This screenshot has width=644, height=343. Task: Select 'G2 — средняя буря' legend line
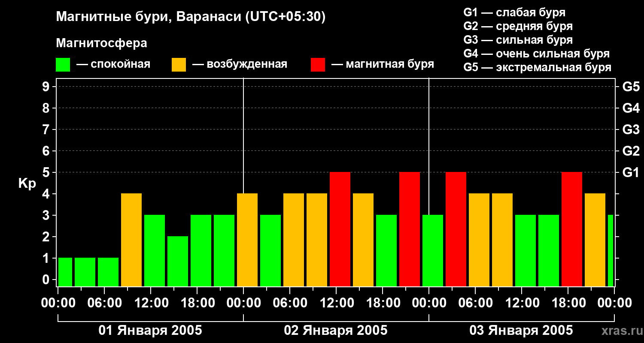518,26
